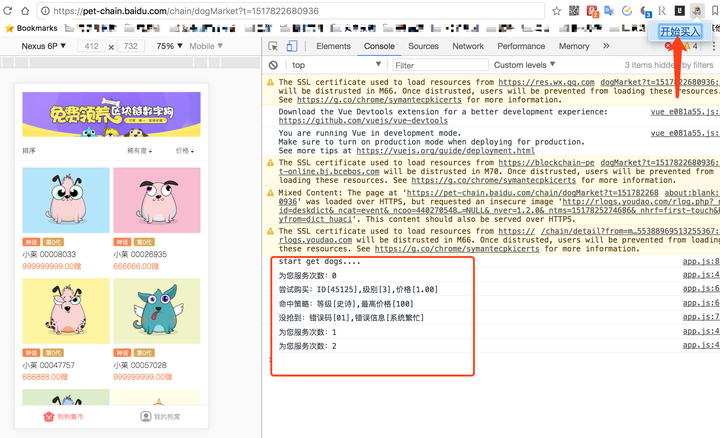Open the Elements tab
This screenshot has width=720, height=438.
click(x=333, y=46)
